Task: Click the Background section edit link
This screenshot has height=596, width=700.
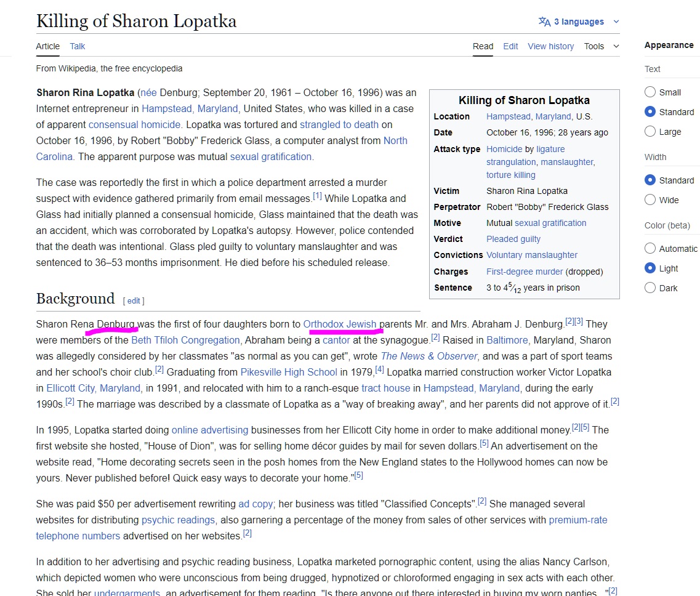Action: click(134, 301)
